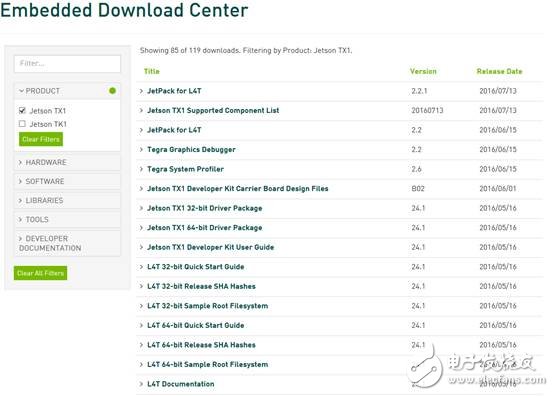This screenshot has width=554, height=396.
Task: Expand the 64-bit Driver Package row chevron
Action: coord(141,228)
